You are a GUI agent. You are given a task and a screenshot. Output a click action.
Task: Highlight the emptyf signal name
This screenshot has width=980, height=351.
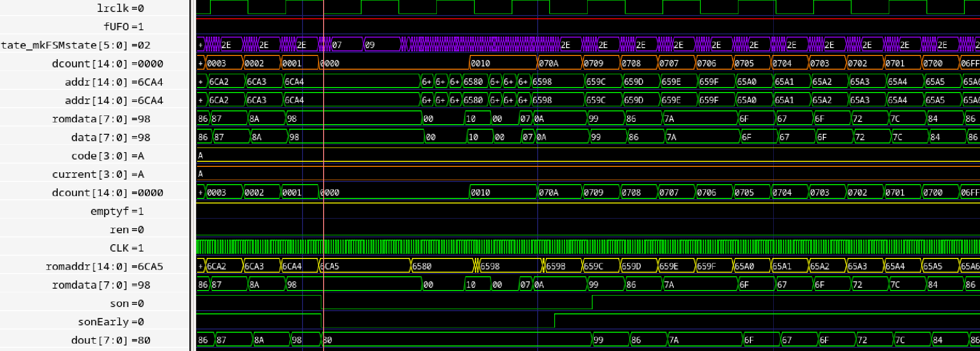tap(110, 211)
